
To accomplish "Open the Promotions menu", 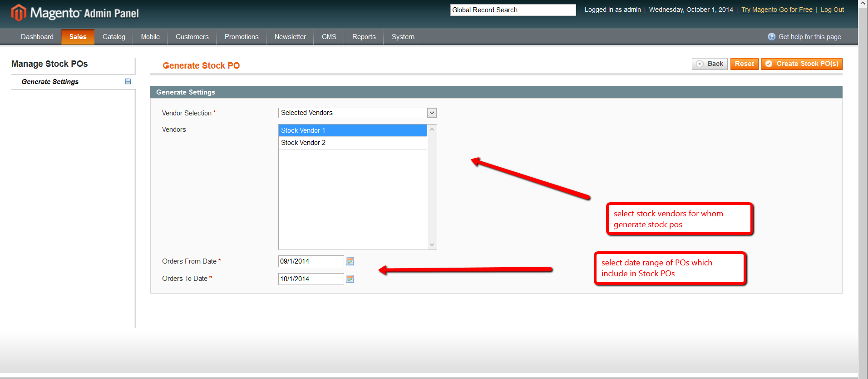I will pos(242,37).
